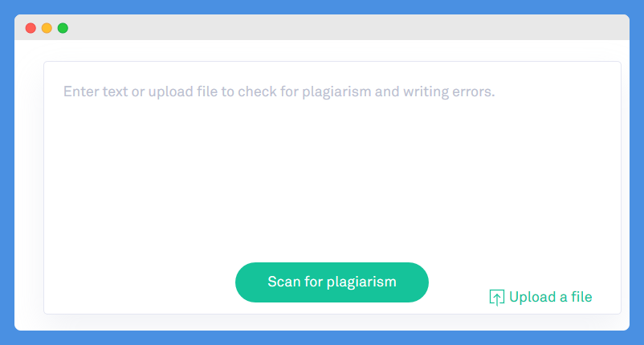Click the title bar right of the green dot
644x345 pixels.
[x=349, y=27]
